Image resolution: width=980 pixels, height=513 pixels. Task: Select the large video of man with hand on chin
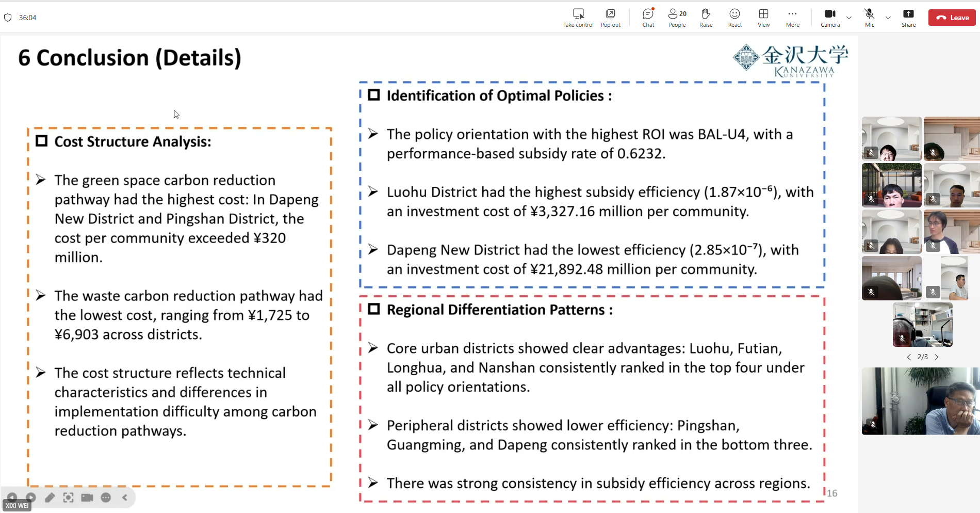tap(921, 401)
